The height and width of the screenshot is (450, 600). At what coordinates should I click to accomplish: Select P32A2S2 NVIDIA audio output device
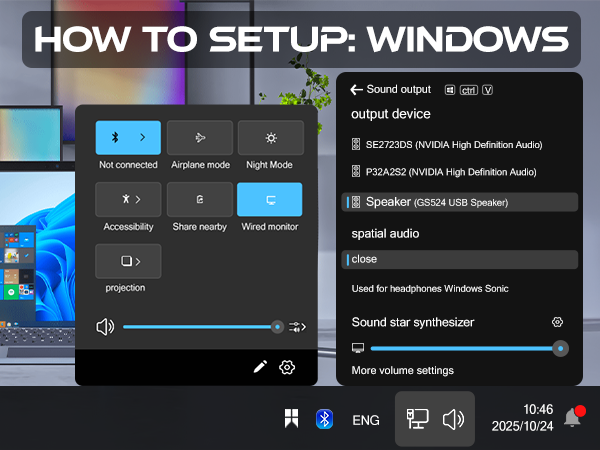point(459,172)
